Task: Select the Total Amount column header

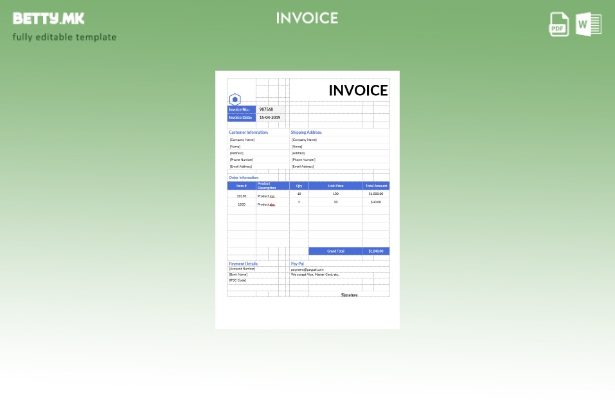Action: (x=376, y=185)
